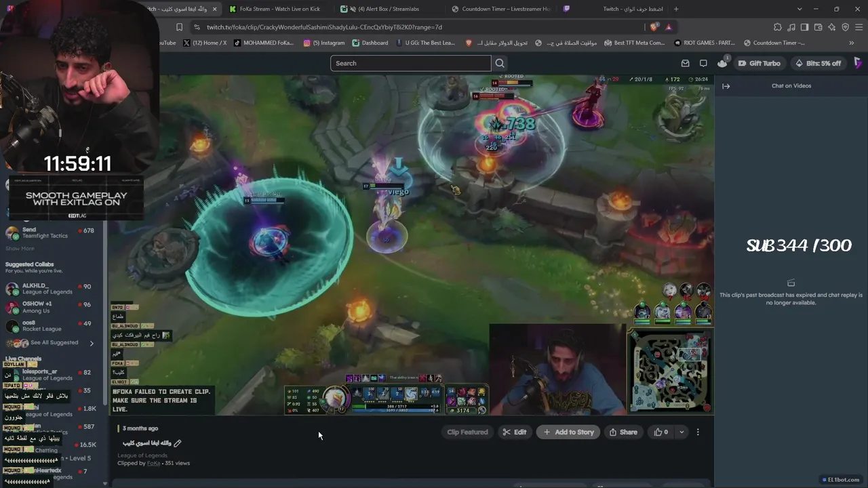Like the clip with thumbs-up button
This screenshot has height=488, width=868.
coord(660,432)
